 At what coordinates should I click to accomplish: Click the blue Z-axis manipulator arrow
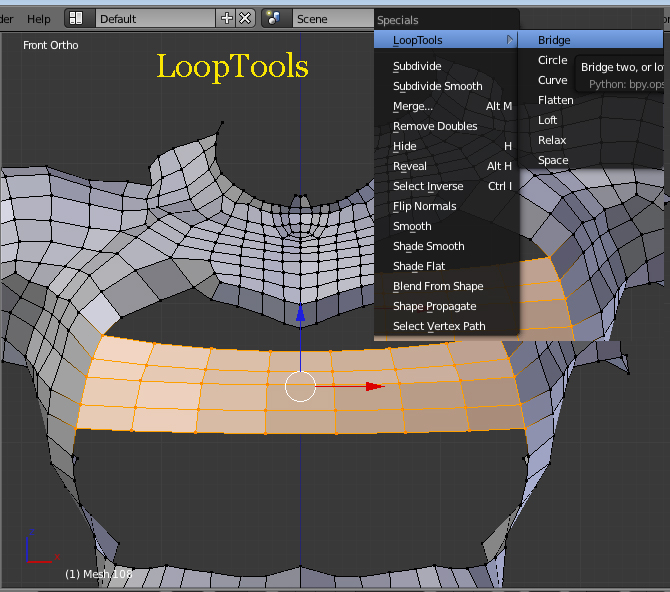coord(300,312)
